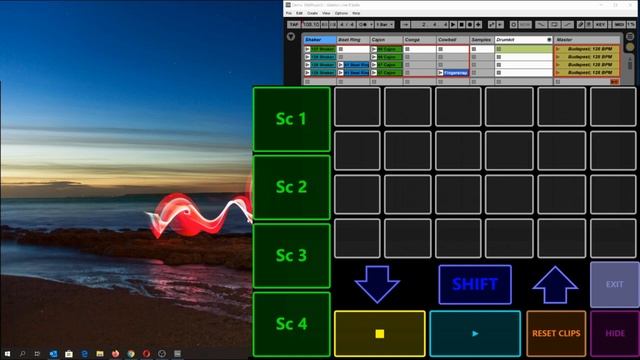Trigger the Sc 2 scene pad
The width and height of the screenshot is (640, 360).
tap(291, 187)
